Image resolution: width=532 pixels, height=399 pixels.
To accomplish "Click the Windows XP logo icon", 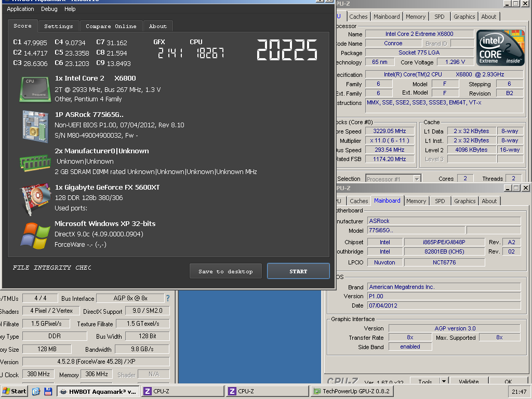I will coord(35,236).
